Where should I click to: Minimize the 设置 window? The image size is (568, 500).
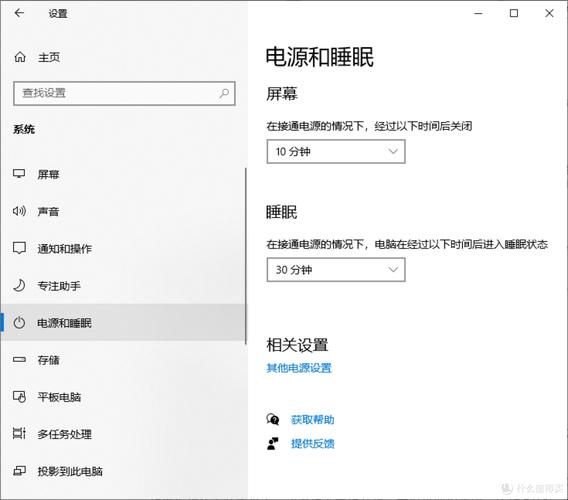(x=479, y=13)
